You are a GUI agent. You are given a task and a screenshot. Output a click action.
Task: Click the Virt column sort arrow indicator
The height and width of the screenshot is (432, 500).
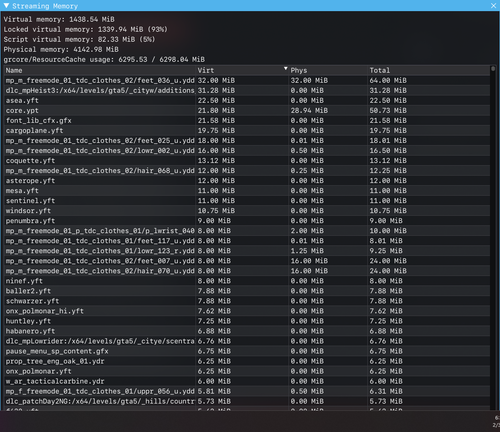click(x=285, y=69)
